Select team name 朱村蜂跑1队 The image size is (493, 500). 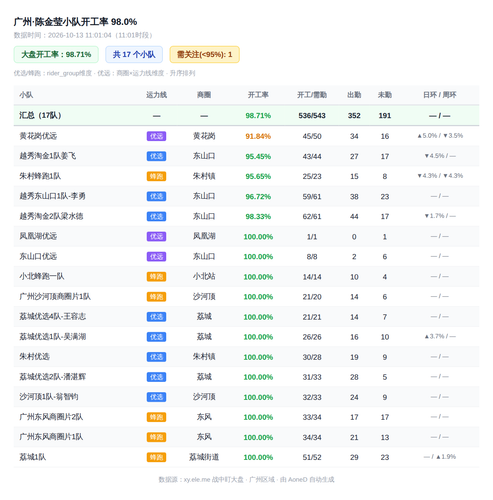40,176
